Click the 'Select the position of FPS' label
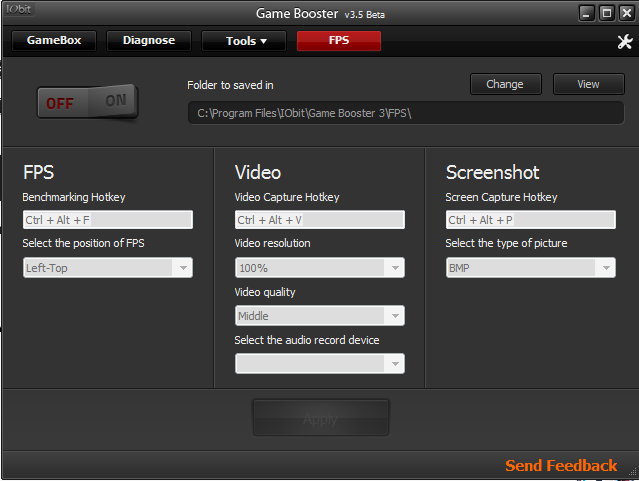This screenshot has width=639, height=481. pos(83,243)
